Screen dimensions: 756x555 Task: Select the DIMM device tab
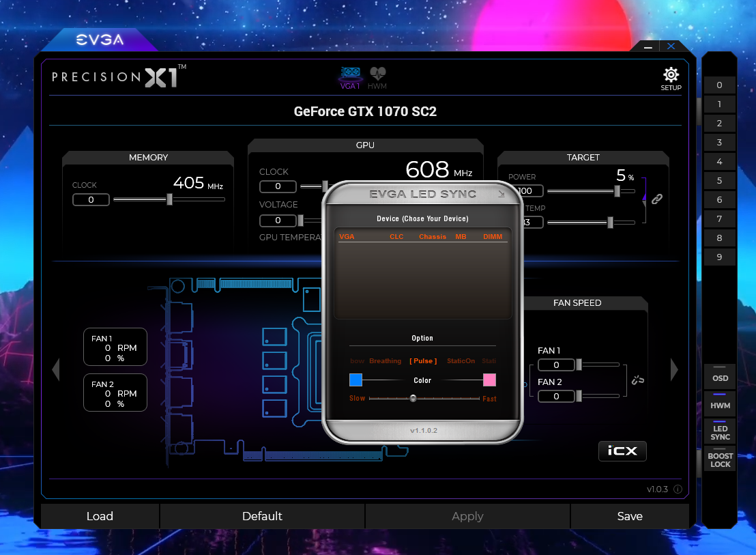pyautogui.click(x=493, y=236)
